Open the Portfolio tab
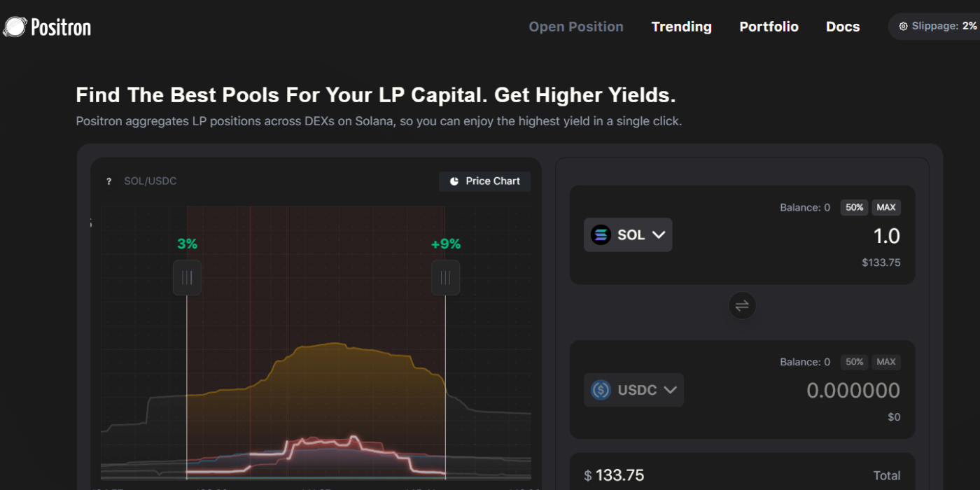Image resolution: width=980 pixels, height=490 pixels. [769, 27]
